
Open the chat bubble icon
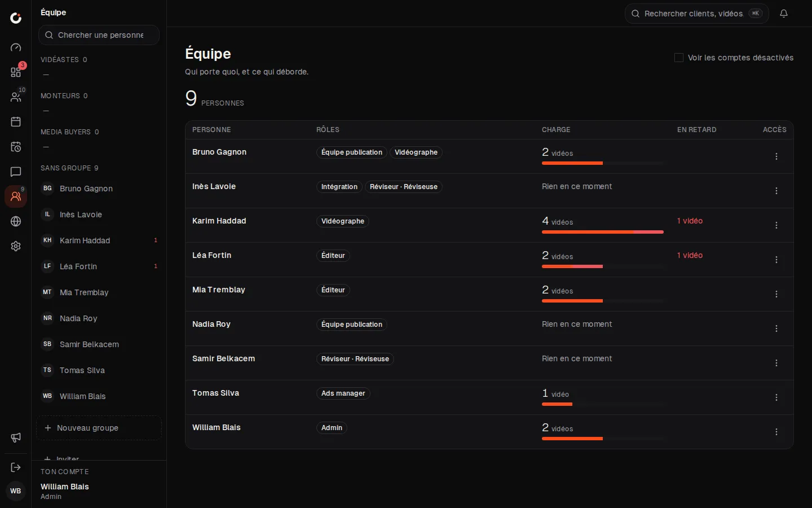[x=16, y=172]
